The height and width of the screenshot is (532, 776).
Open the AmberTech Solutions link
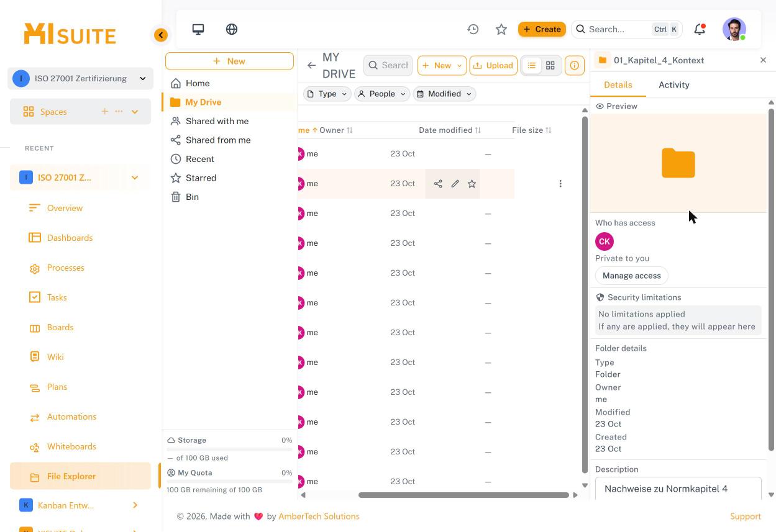click(x=319, y=516)
